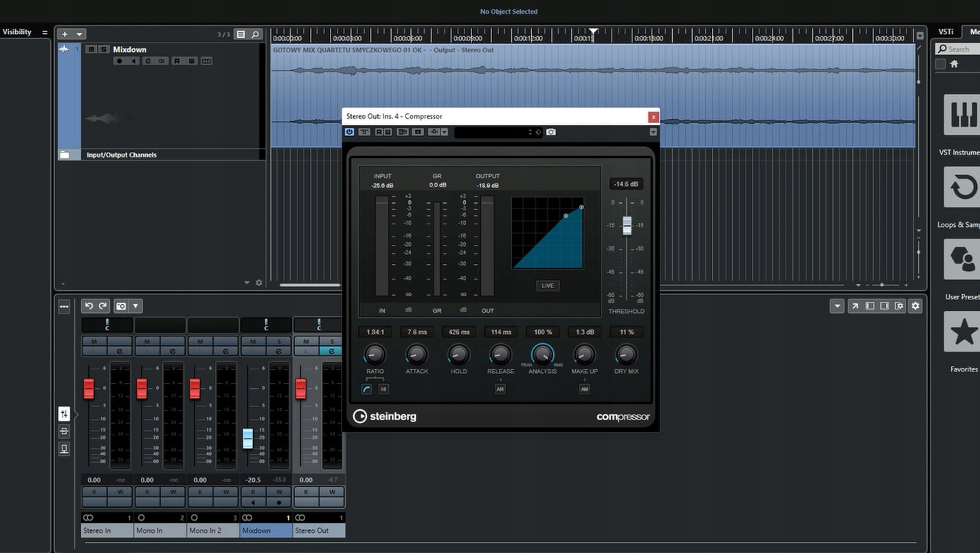Image resolution: width=980 pixels, height=553 pixels.
Task: Open Loops & Samples media icon
Action: pos(962,186)
